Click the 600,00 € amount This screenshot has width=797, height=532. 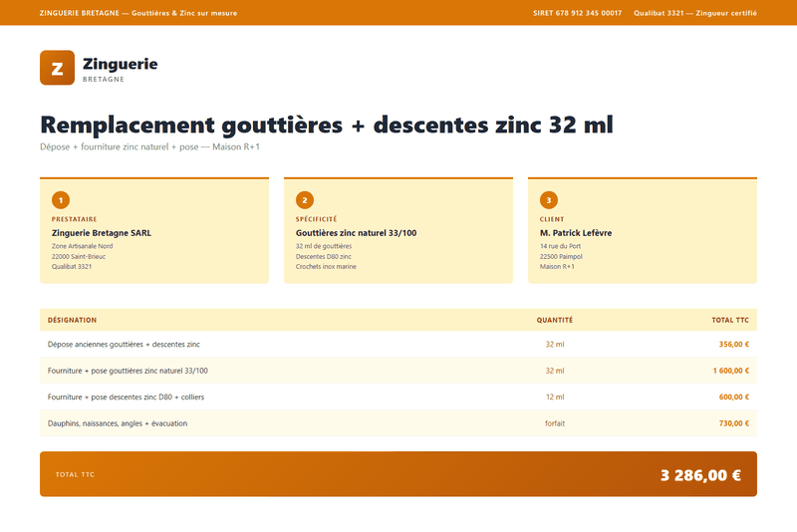(734, 398)
